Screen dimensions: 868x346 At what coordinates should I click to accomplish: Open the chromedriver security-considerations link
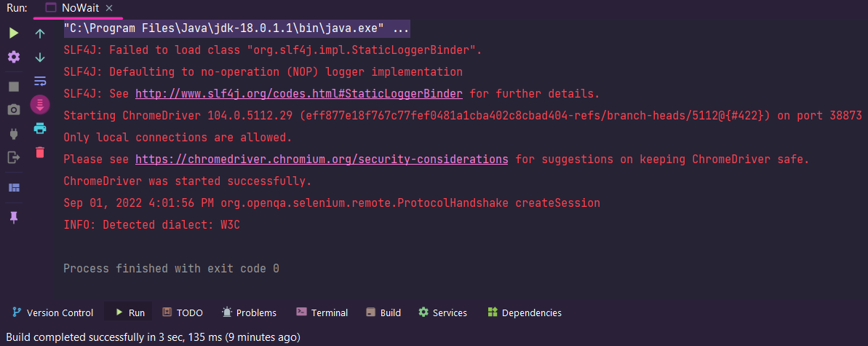coord(322,159)
